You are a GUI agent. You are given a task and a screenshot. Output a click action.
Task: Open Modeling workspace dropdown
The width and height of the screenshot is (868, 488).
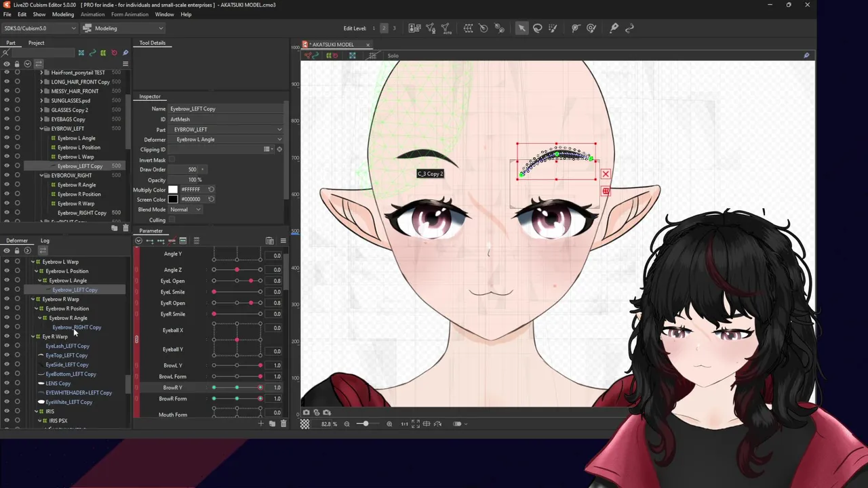pyautogui.click(x=123, y=28)
